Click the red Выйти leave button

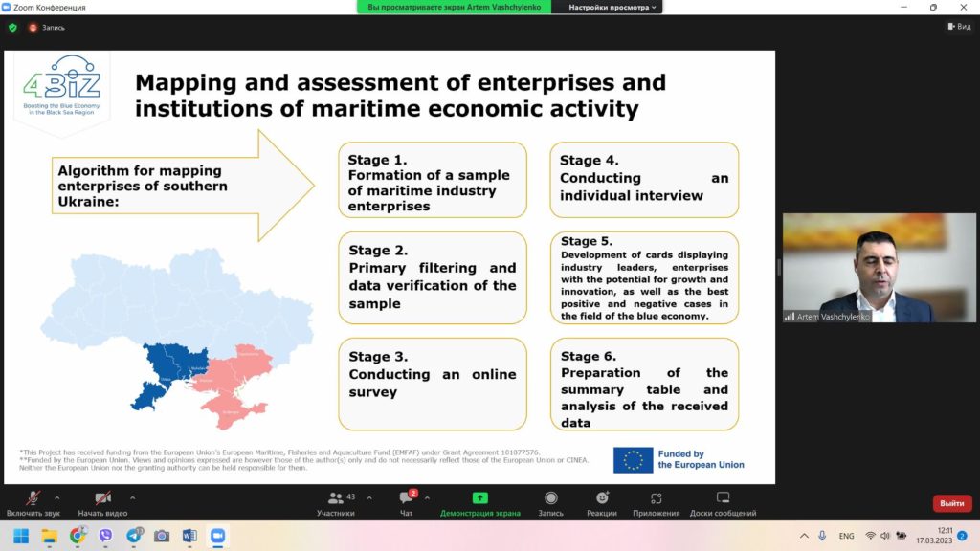(x=951, y=503)
